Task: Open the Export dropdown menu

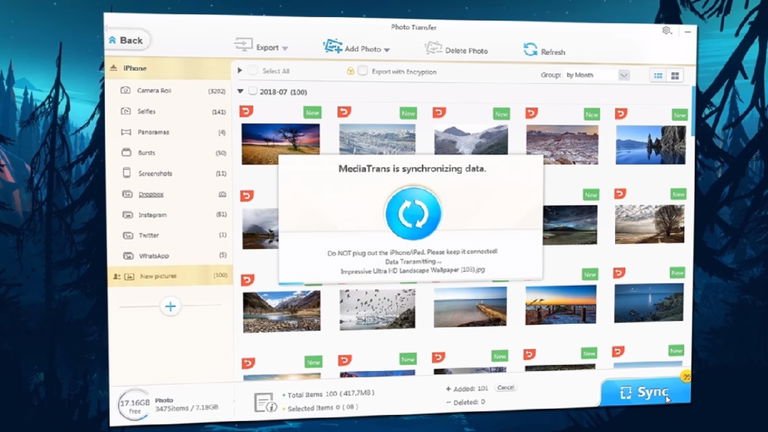Action: pyautogui.click(x=262, y=47)
